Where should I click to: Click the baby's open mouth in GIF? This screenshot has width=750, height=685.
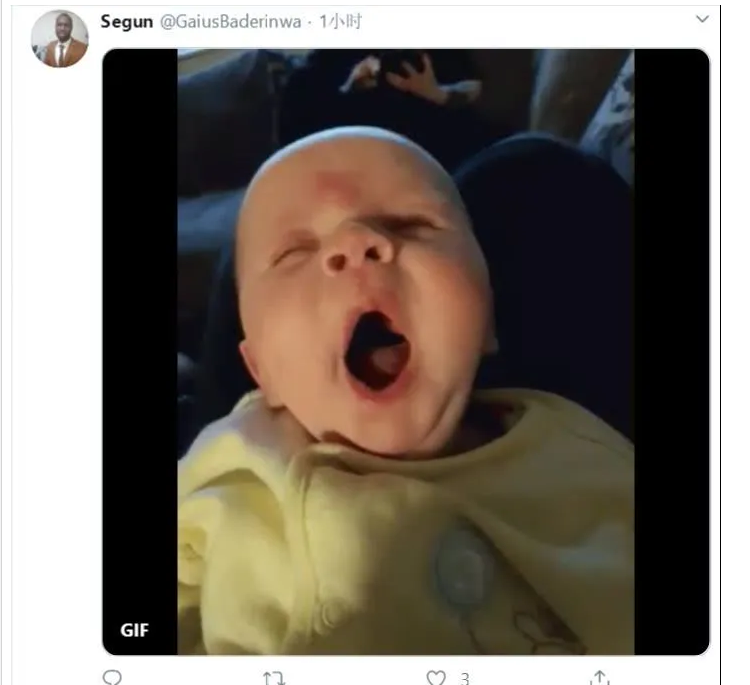click(376, 351)
